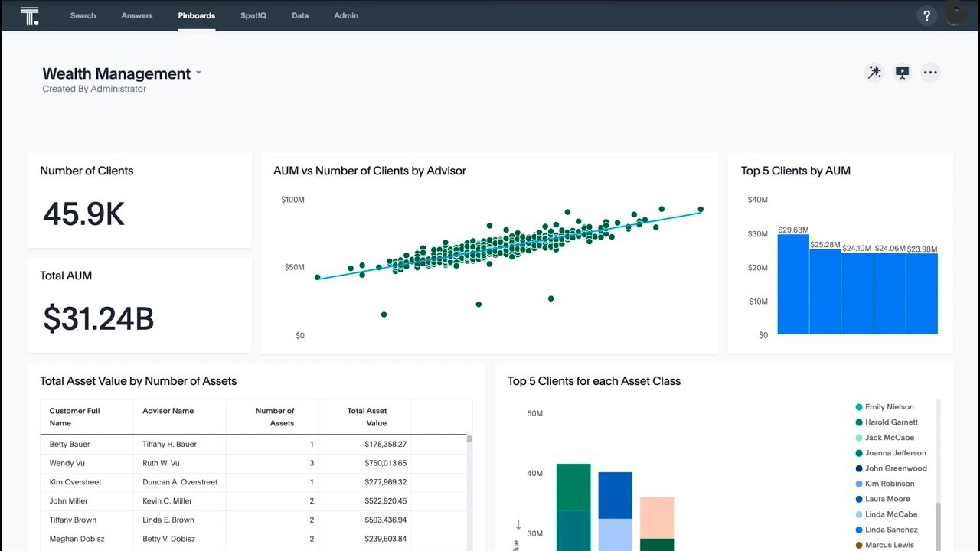Open the Search tab in the navigation bar
980x551 pixels.
(83, 15)
